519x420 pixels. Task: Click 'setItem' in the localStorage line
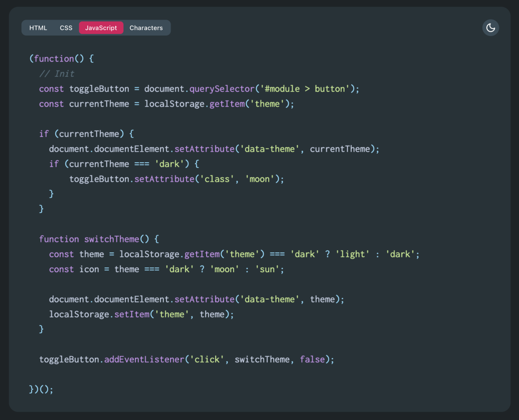[132, 314]
